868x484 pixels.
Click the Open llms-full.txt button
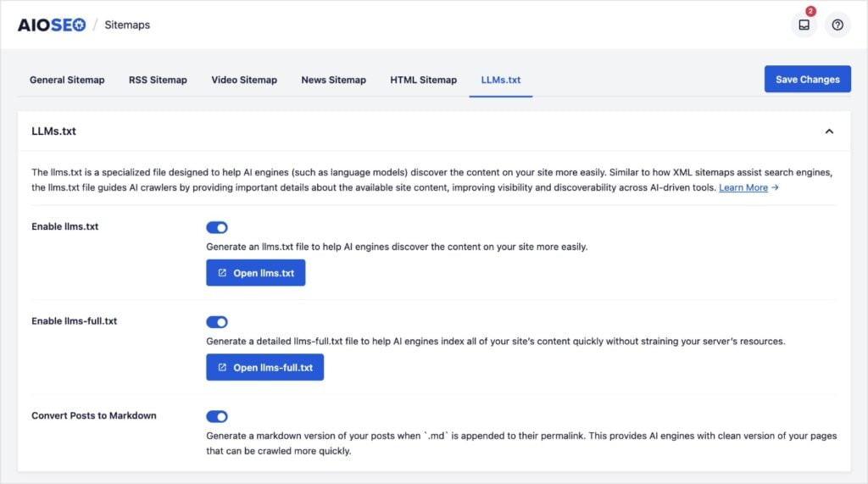coord(264,368)
